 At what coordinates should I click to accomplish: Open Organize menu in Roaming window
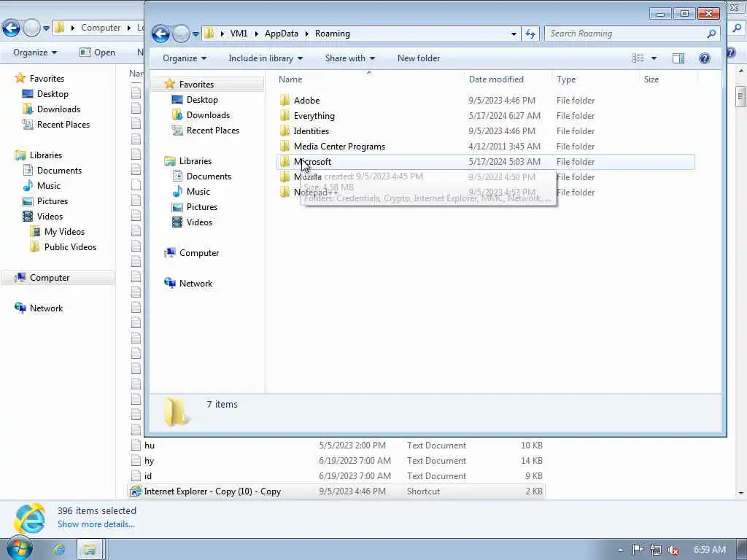click(x=185, y=58)
